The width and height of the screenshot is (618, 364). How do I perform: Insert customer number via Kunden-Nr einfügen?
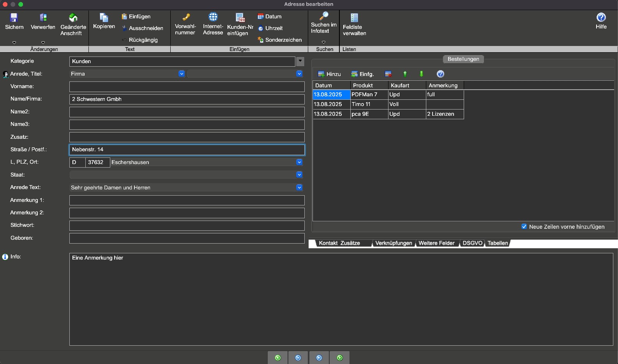240,25
